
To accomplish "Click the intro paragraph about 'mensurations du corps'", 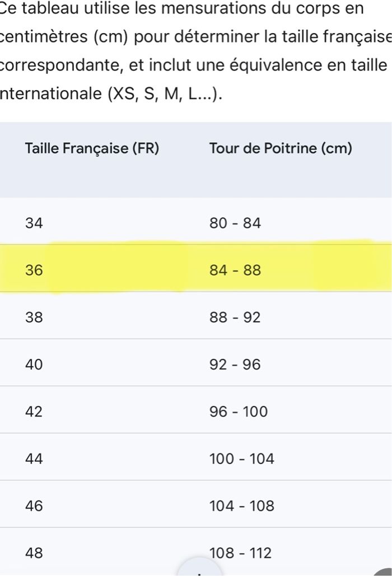I will pos(190,50).
